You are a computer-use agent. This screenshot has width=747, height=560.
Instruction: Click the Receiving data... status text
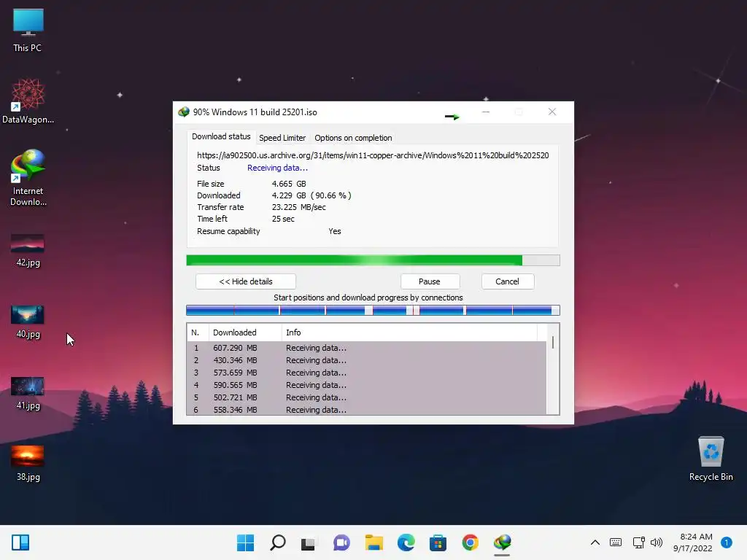click(x=277, y=168)
